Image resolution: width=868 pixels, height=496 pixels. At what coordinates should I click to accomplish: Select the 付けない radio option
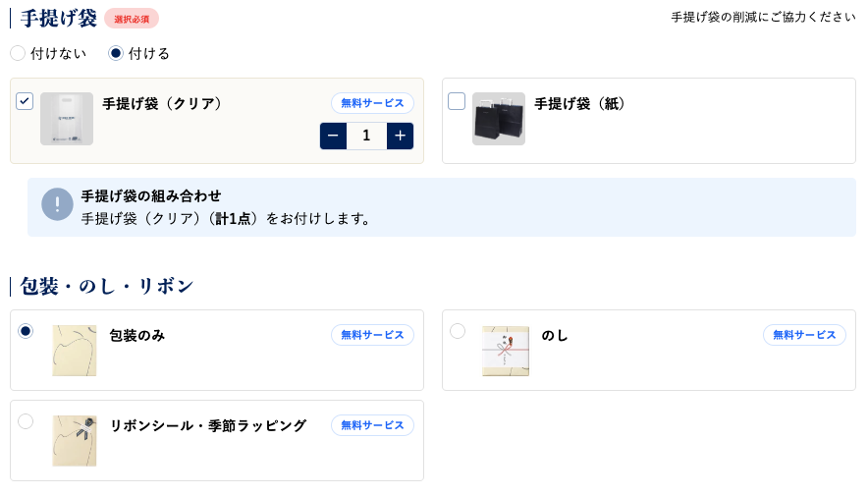tap(18, 53)
